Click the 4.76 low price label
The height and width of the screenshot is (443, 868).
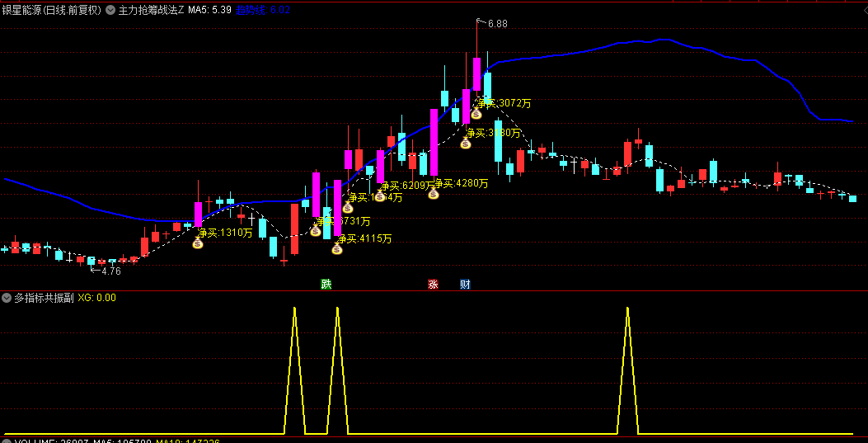click(x=110, y=271)
